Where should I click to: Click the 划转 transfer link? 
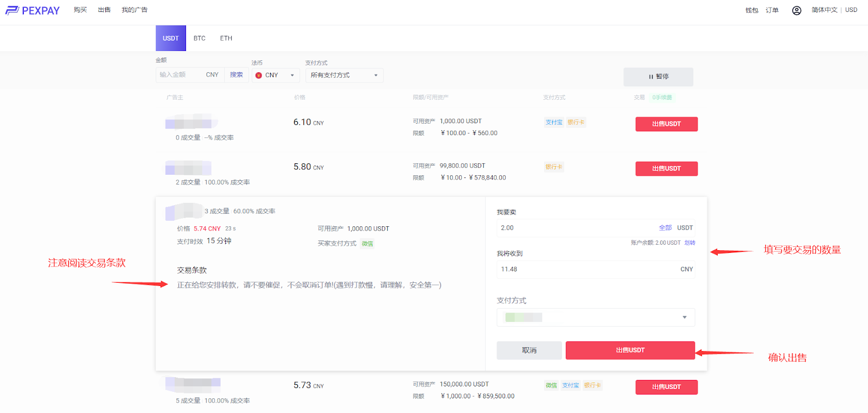[x=690, y=243]
